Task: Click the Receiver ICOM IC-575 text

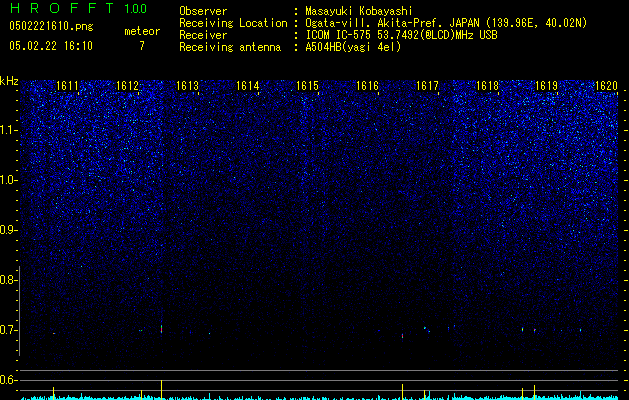Action: pos(401,35)
